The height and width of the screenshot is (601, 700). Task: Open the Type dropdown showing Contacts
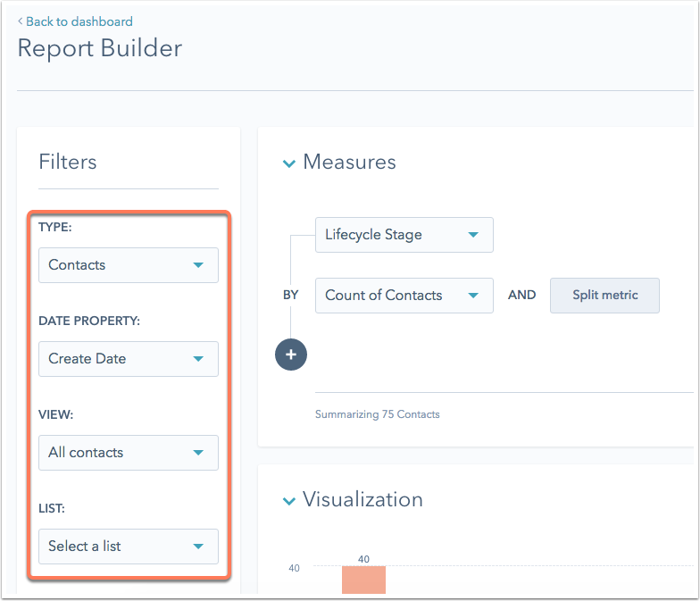tap(129, 265)
